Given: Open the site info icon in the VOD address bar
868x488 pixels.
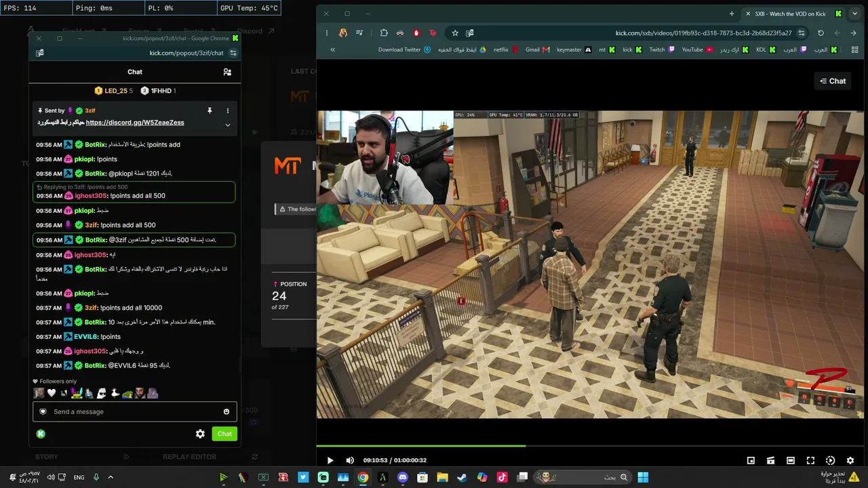Looking at the screenshot, I should click(x=802, y=33).
